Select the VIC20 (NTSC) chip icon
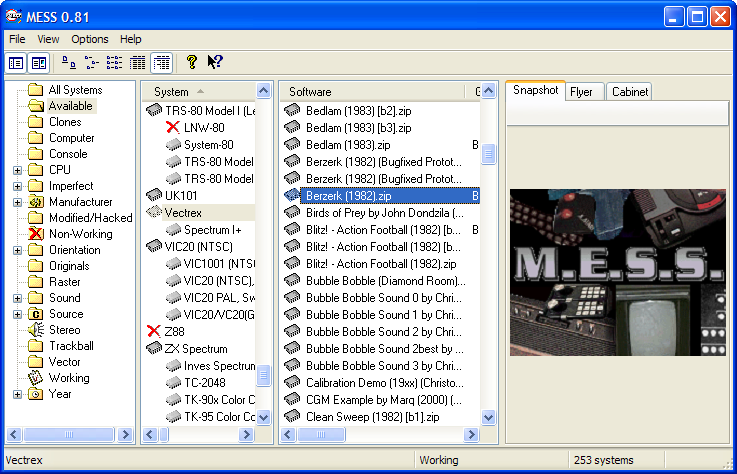Image resolution: width=737 pixels, height=474 pixels. point(154,246)
